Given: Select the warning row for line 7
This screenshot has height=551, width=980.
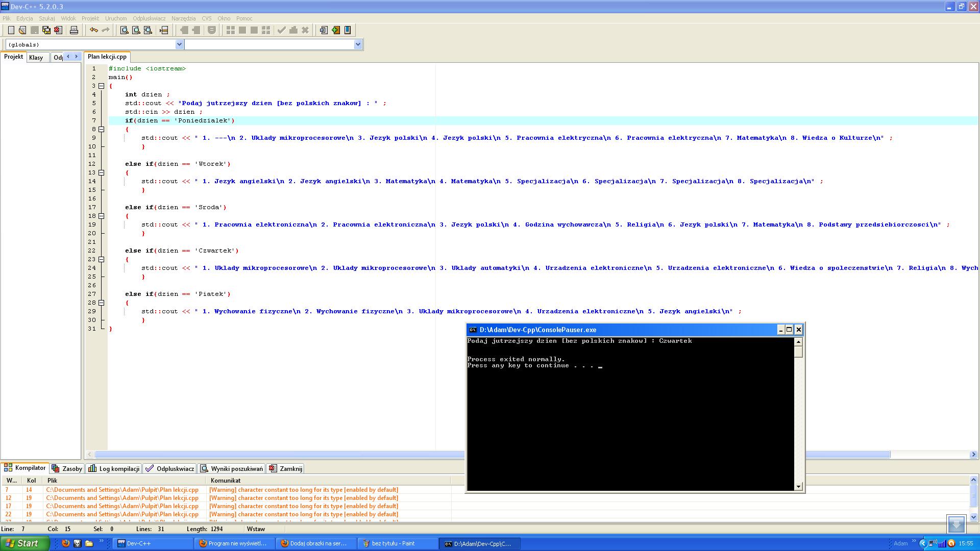Looking at the screenshot, I should click(226, 490).
